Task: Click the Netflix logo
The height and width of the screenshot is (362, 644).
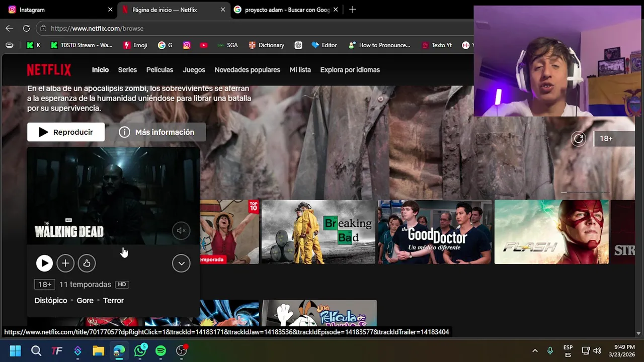Action: tap(49, 70)
